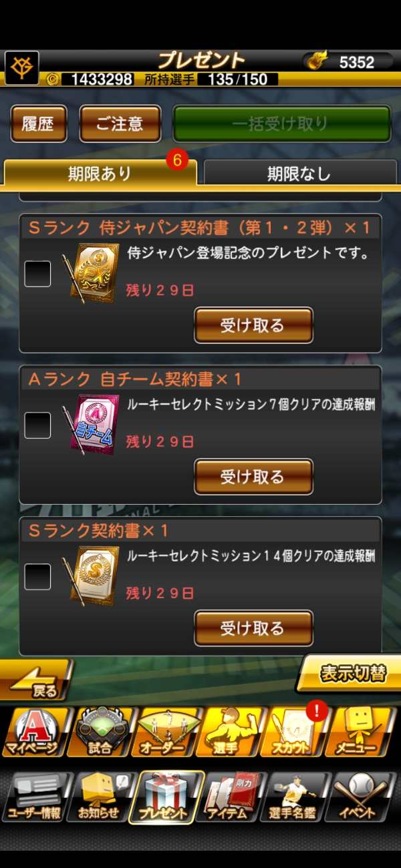The height and width of the screenshot is (868, 401).
Task: Select the 選手 players icon
Action: (231, 732)
